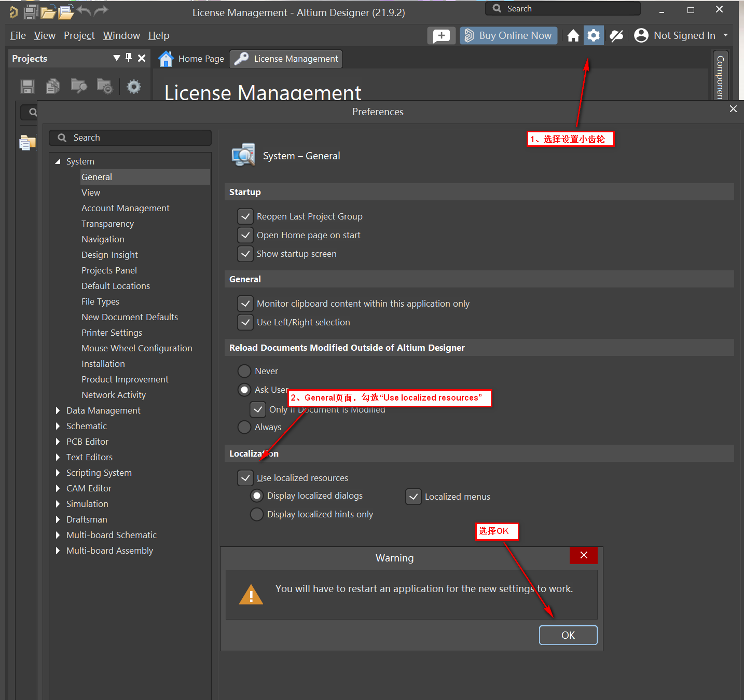Image resolution: width=744 pixels, height=700 pixels.
Task: Expand the PCB Editor node
Action: pyautogui.click(x=58, y=442)
